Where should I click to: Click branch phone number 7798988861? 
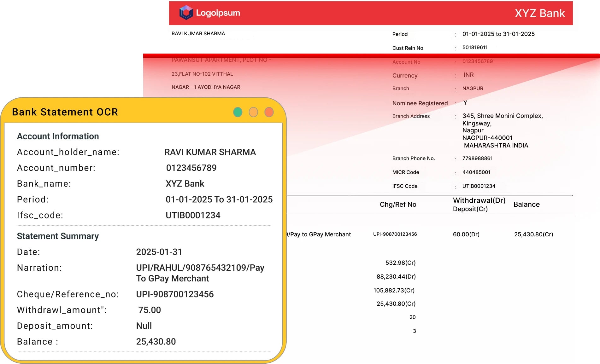click(477, 158)
